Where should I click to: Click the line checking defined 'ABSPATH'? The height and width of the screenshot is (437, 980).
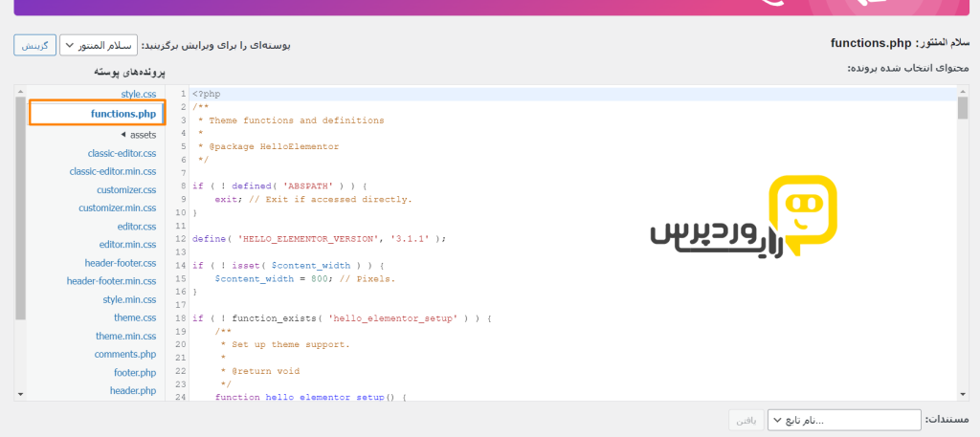click(x=279, y=186)
